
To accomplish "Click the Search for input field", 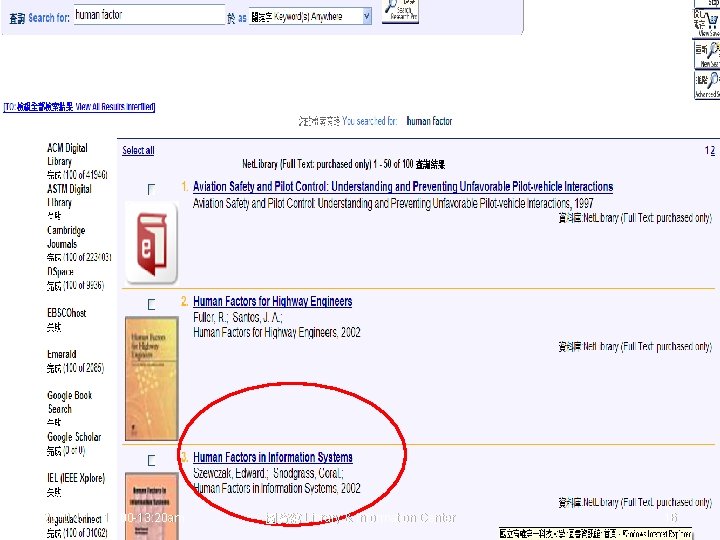I will click(149, 15).
